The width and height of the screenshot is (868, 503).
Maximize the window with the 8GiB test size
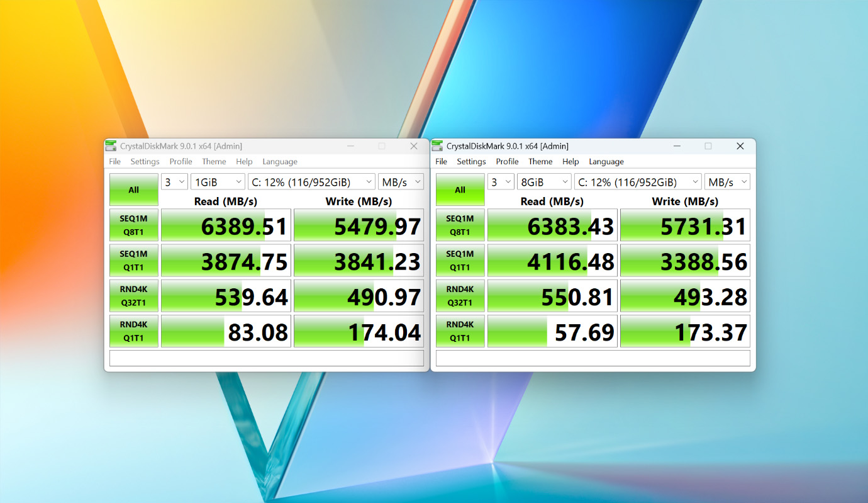click(708, 146)
